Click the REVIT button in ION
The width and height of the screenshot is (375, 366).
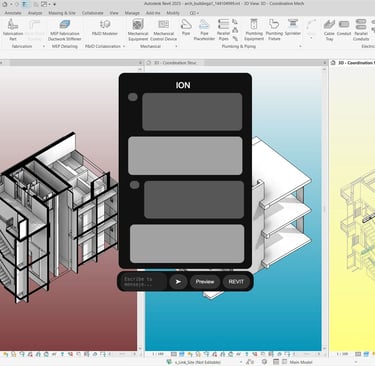tap(236, 282)
